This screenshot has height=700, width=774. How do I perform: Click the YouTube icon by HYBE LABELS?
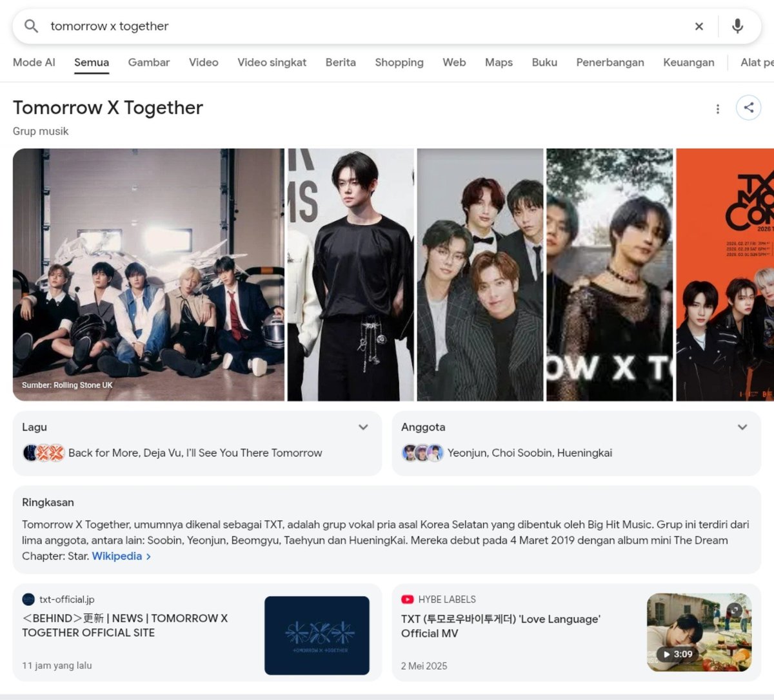coord(407,599)
